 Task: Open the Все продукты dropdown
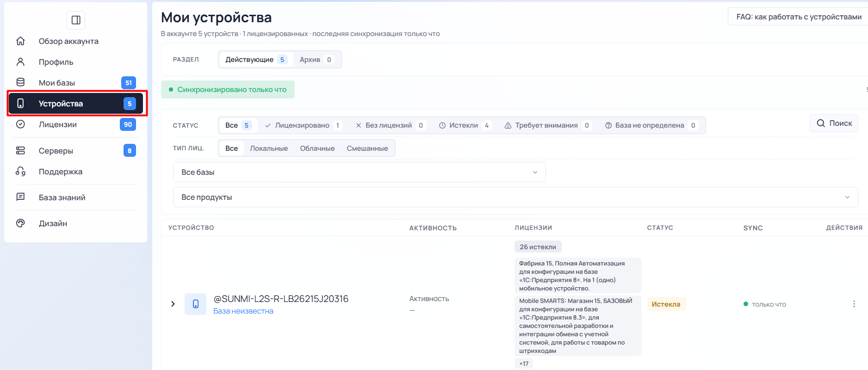[x=515, y=197]
